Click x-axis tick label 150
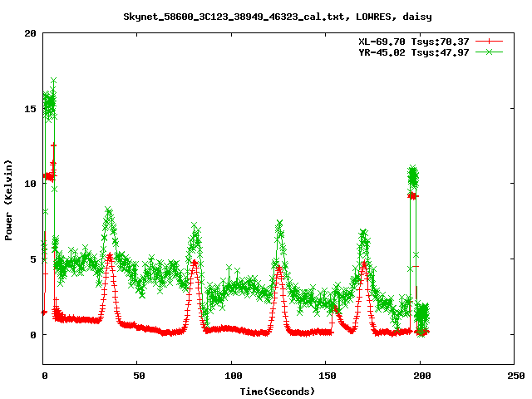 tap(328, 376)
